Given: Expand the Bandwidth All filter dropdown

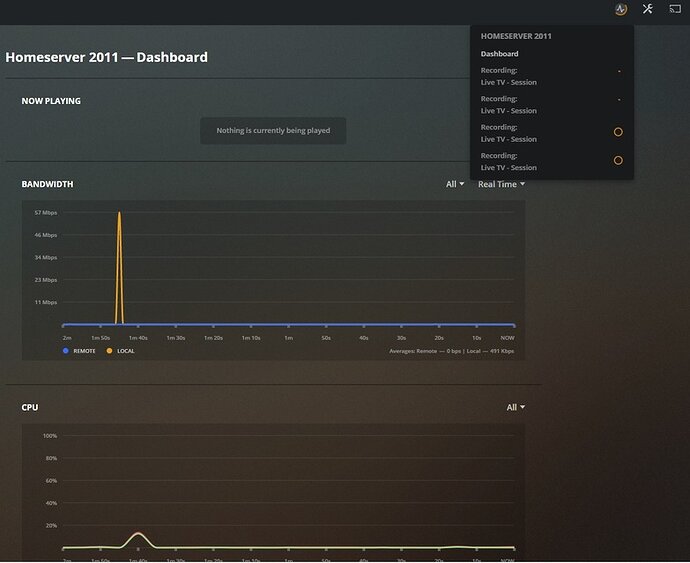Looking at the screenshot, I should click(x=455, y=184).
